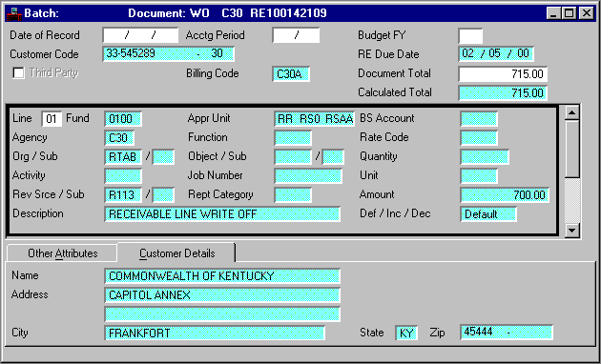Click the Document Total field
601x364 pixels.
tap(503, 74)
